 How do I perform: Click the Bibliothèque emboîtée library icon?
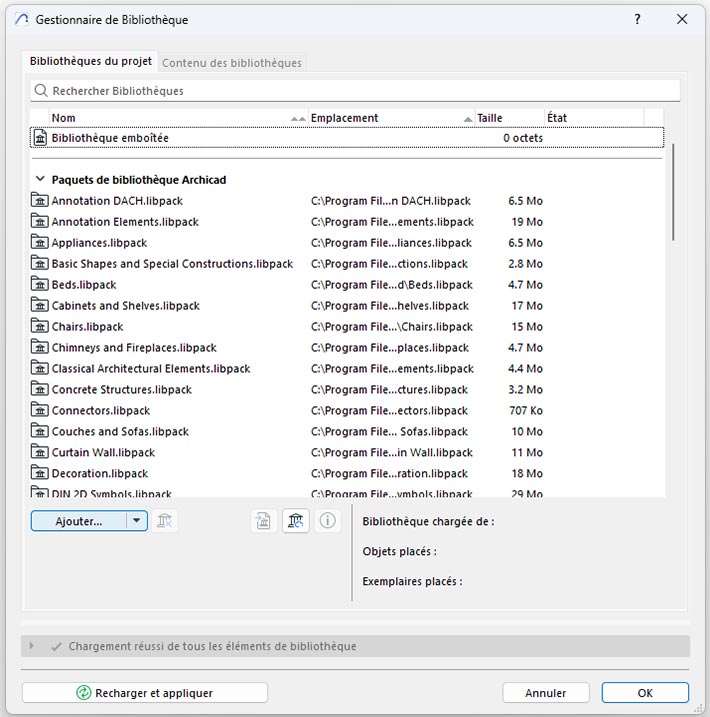[x=40, y=138]
